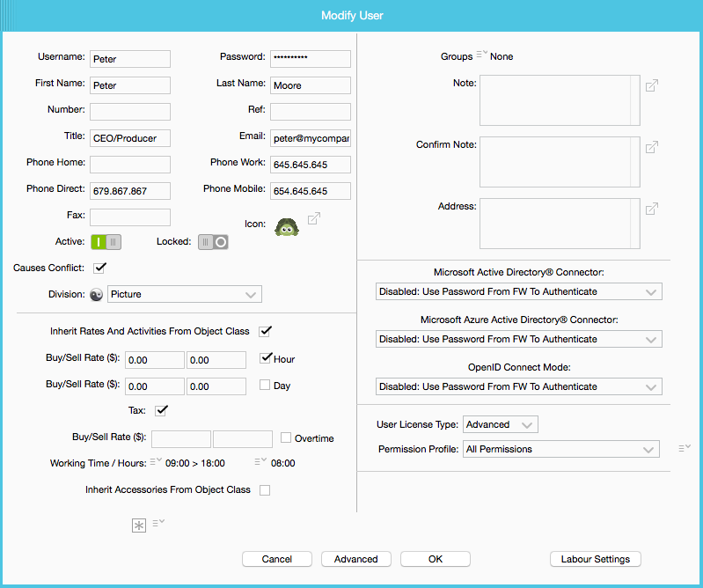This screenshot has width=703, height=588.
Task: Click the working hours value 08:00
Action: coord(283,463)
